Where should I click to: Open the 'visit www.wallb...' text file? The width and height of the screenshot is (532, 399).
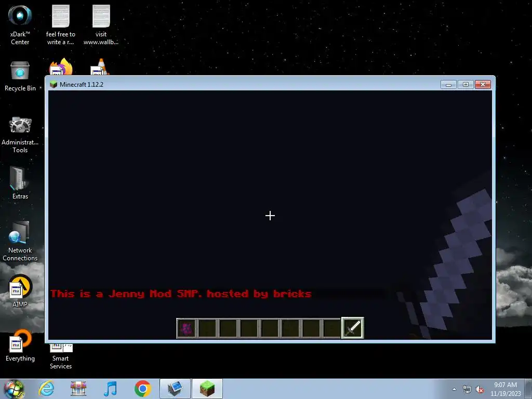tap(101, 25)
